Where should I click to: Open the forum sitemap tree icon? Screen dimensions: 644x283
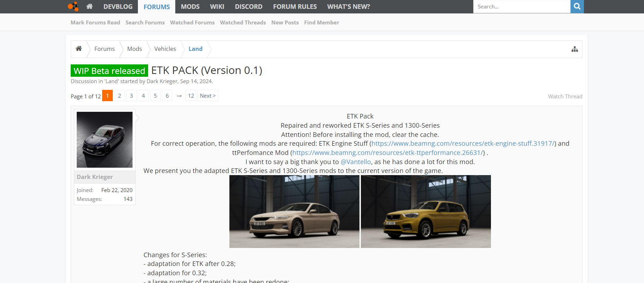point(575,49)
